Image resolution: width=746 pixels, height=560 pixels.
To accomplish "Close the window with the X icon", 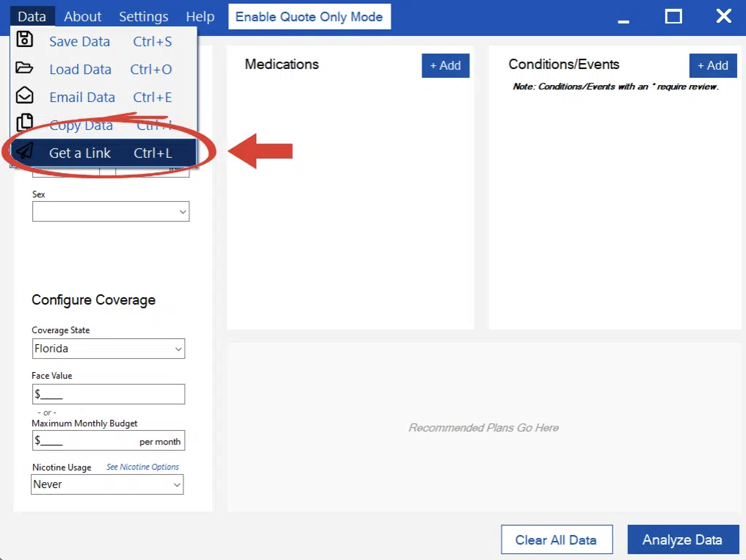I will pos(723,16).
